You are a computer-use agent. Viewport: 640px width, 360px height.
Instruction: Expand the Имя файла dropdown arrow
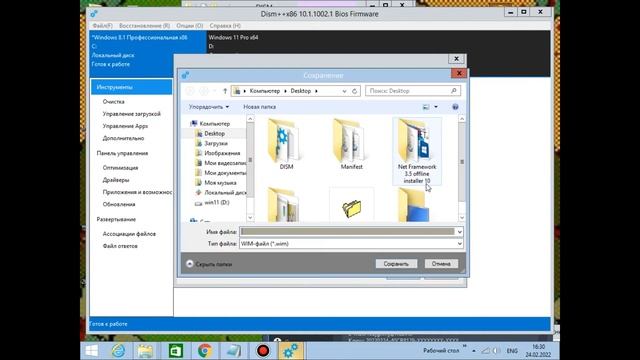459,232
